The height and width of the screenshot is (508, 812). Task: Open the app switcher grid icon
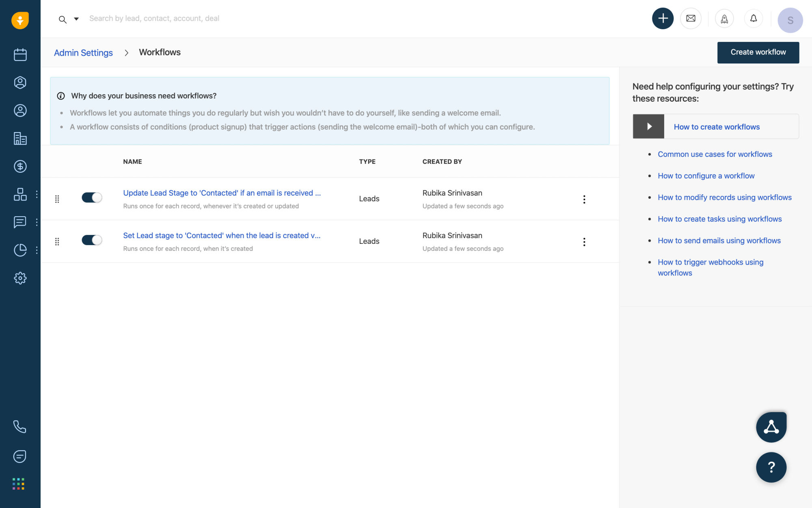(19, 484)
